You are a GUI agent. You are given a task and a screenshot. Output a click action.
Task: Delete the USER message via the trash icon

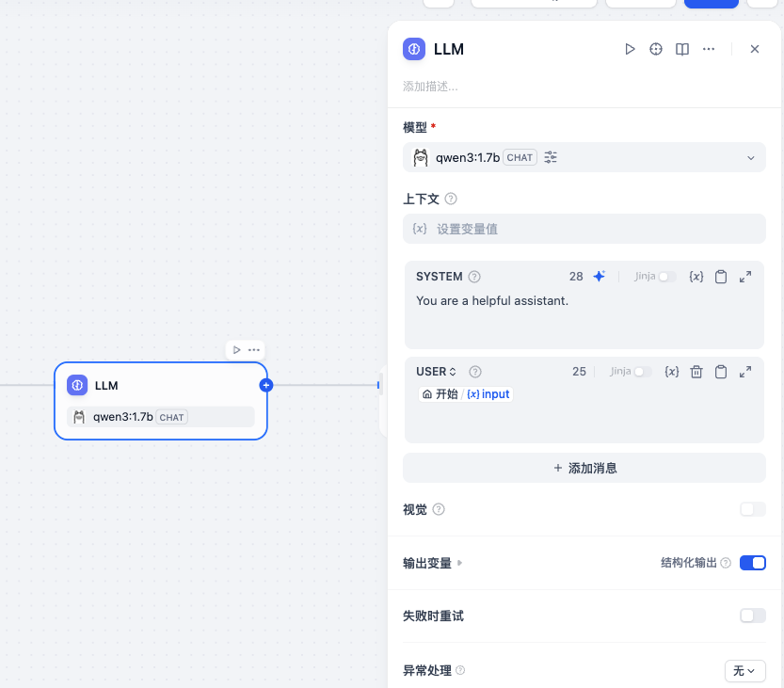point(696,372)
